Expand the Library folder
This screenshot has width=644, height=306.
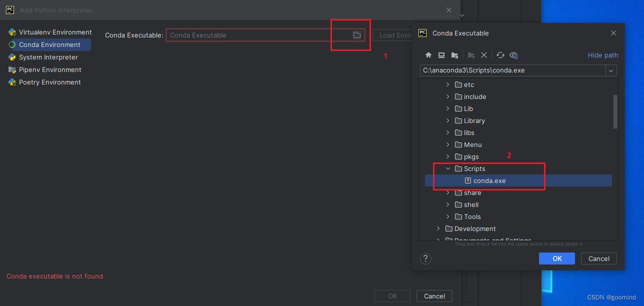click(x=448, y=120)
